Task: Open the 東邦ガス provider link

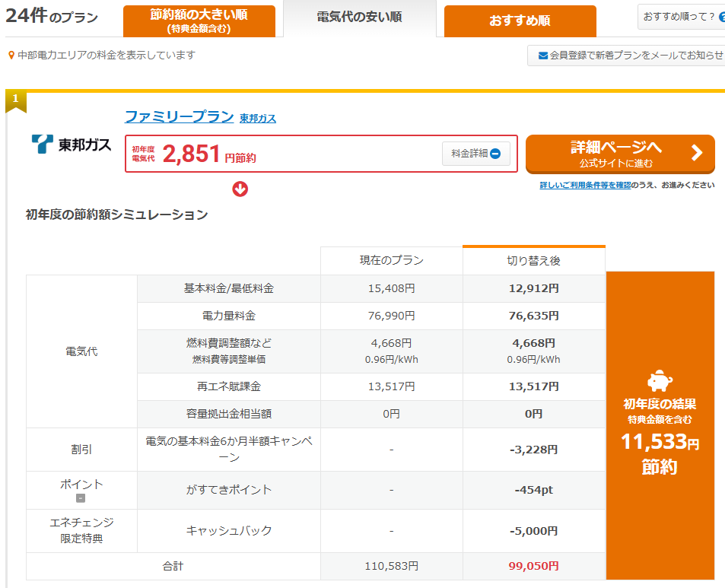Action: pos(258,119)
